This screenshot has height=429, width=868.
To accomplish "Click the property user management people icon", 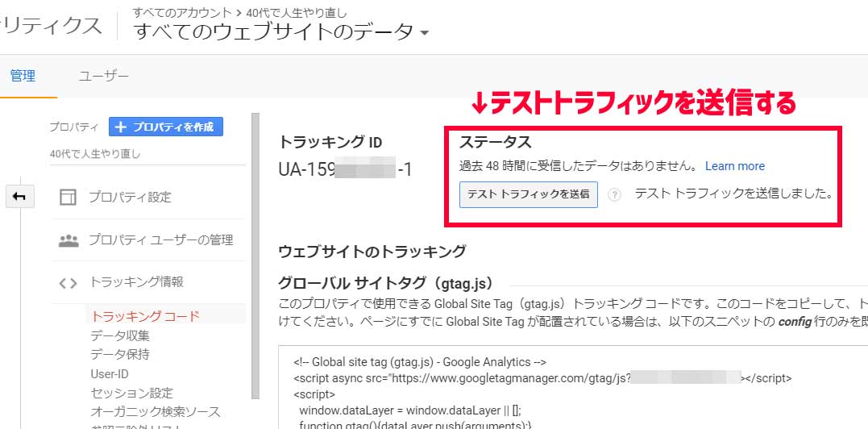I will 69,240.
